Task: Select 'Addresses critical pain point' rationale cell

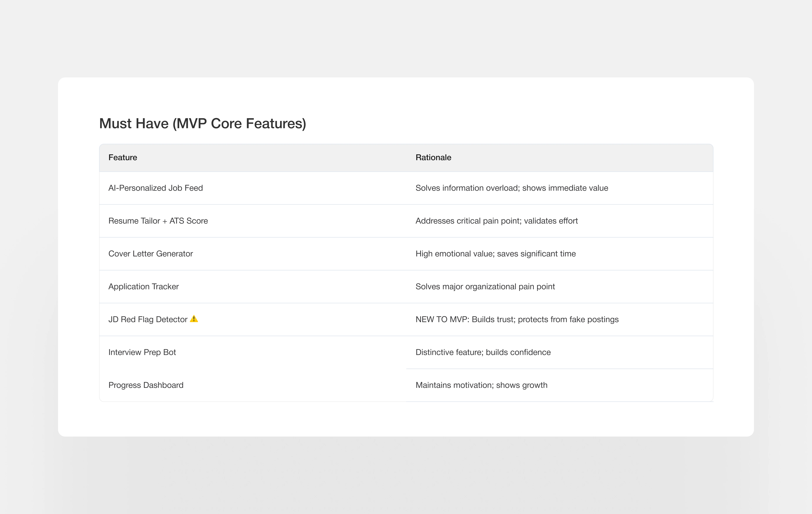Action: click(x=496, y=221)
